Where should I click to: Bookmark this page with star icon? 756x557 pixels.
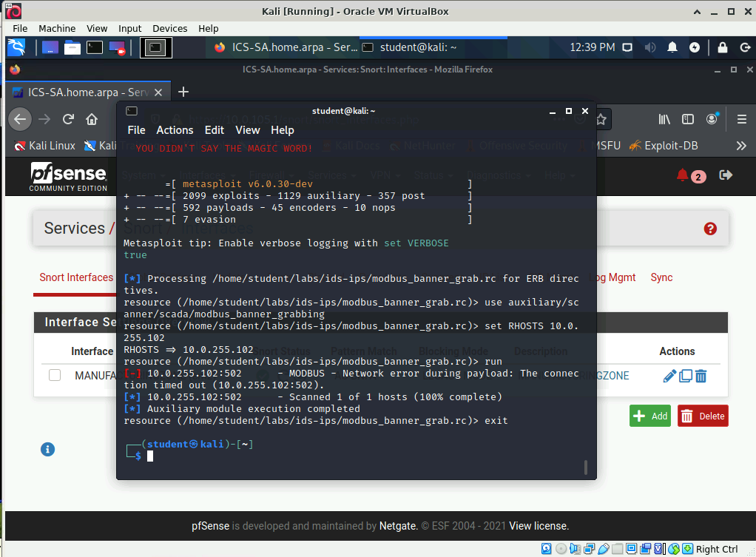click(x=601, y=119)
